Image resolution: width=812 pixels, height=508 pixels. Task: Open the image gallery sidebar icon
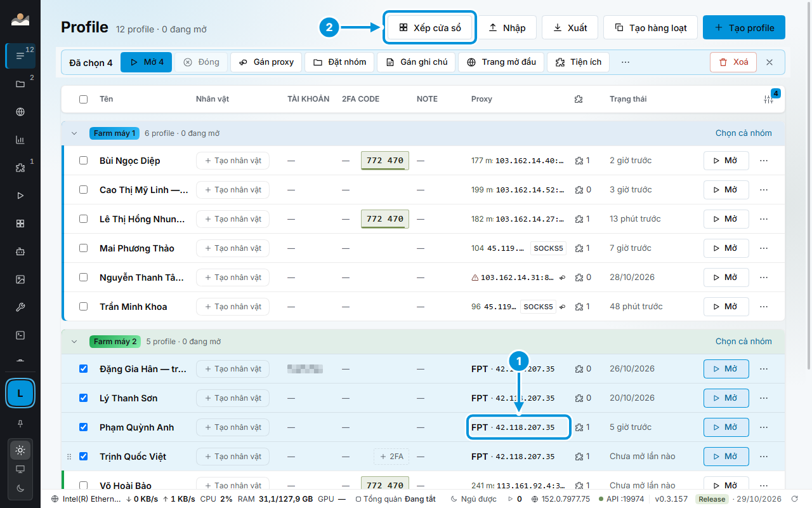(x=20, y=279)
